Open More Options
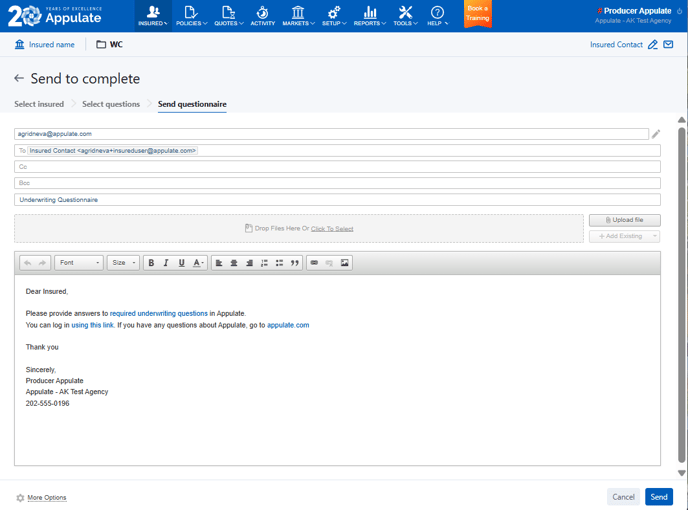 coord(41,497)
